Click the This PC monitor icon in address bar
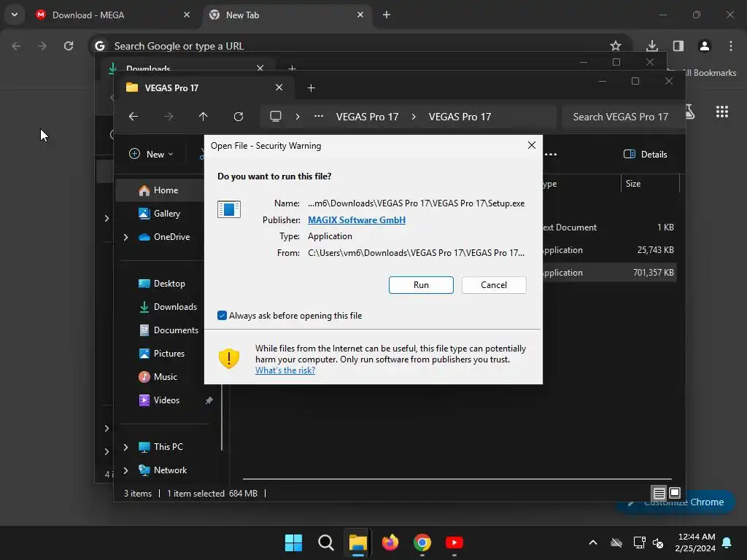 [275, 117]
